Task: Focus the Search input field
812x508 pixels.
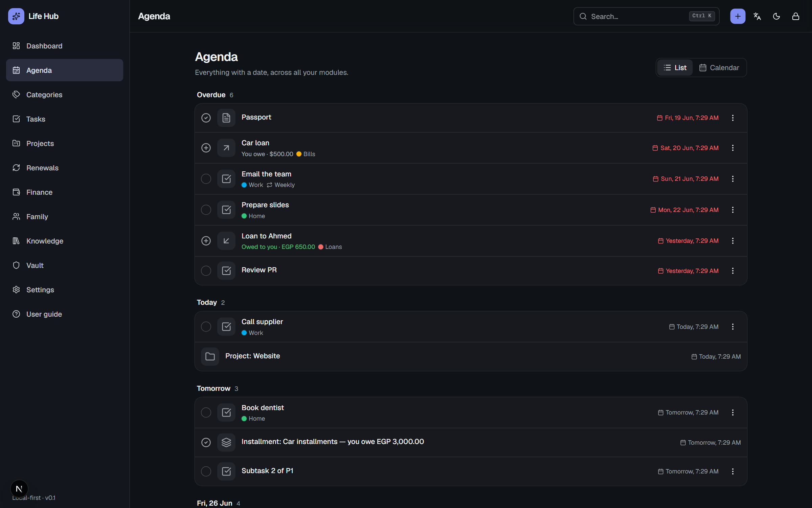Action: [x=646, y=16]
